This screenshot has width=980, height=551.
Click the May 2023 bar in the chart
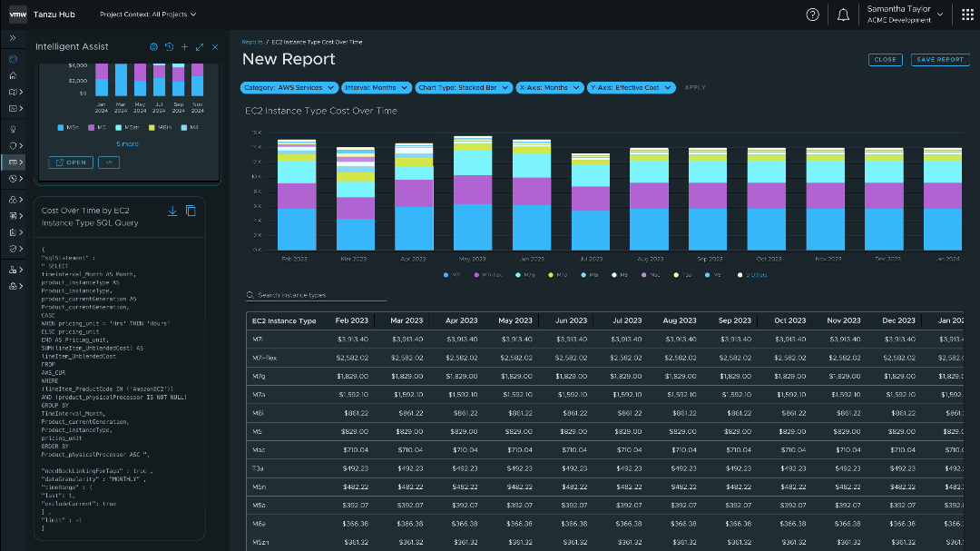point(473,193)
